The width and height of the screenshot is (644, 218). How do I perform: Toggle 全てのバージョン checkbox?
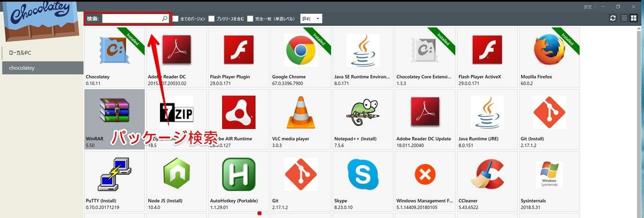pos(175,19)
